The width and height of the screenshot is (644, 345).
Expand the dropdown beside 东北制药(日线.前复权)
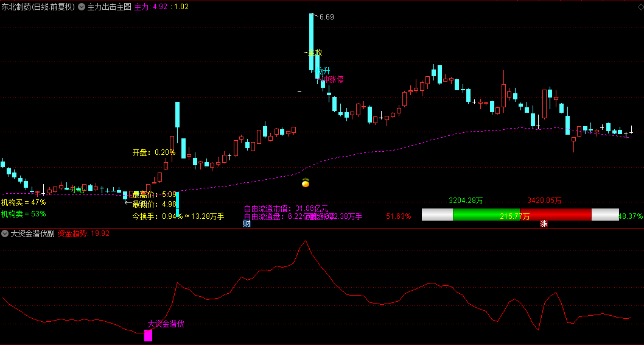point(82,7)
